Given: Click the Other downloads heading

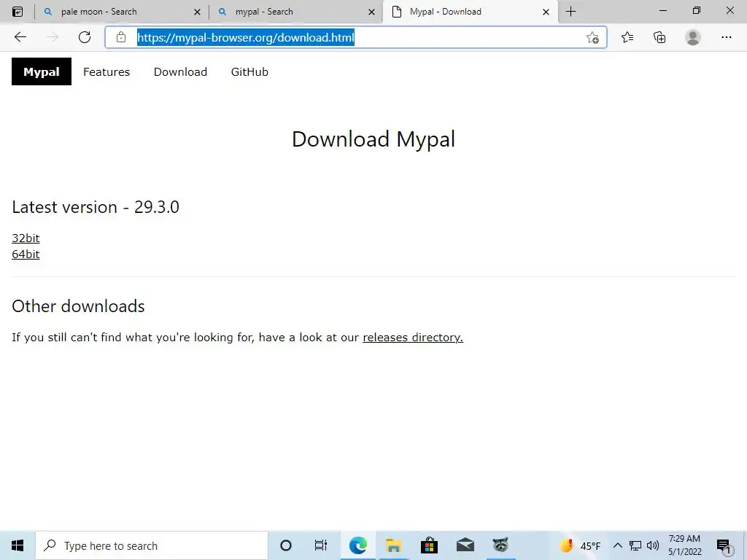Looking at the screenshot, I should pyautogui.click(x=78, y=306).
